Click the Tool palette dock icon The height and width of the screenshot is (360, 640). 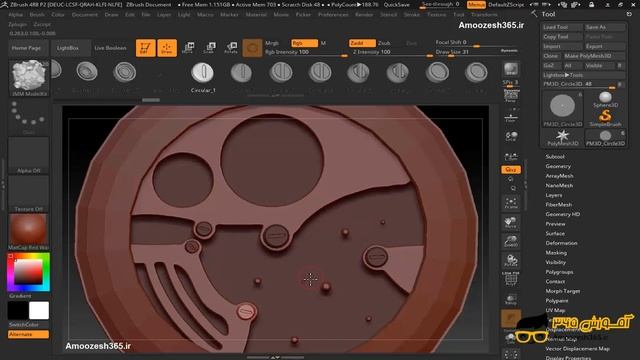(629, 14)
